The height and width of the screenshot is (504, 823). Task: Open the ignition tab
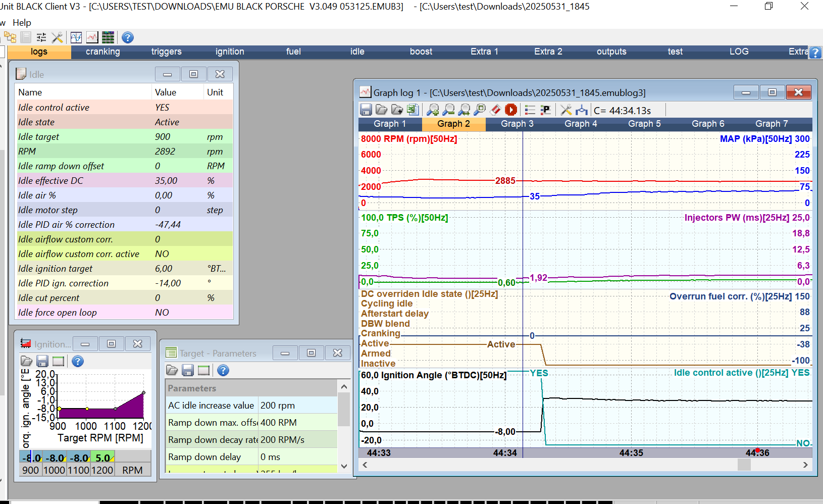point(230,52)
